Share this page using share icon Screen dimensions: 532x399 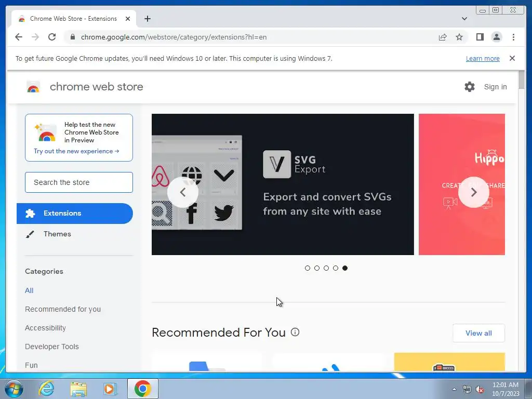443,37
